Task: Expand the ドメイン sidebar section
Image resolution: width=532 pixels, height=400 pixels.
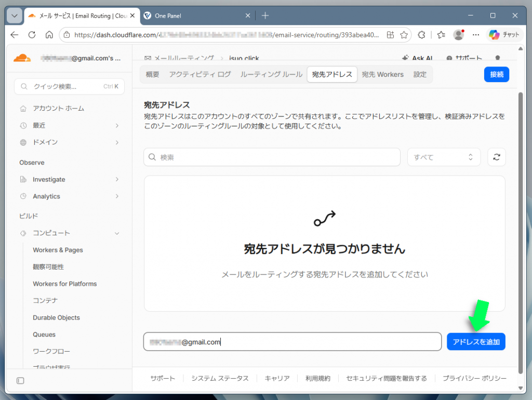Action: click(x=69, y=142)
